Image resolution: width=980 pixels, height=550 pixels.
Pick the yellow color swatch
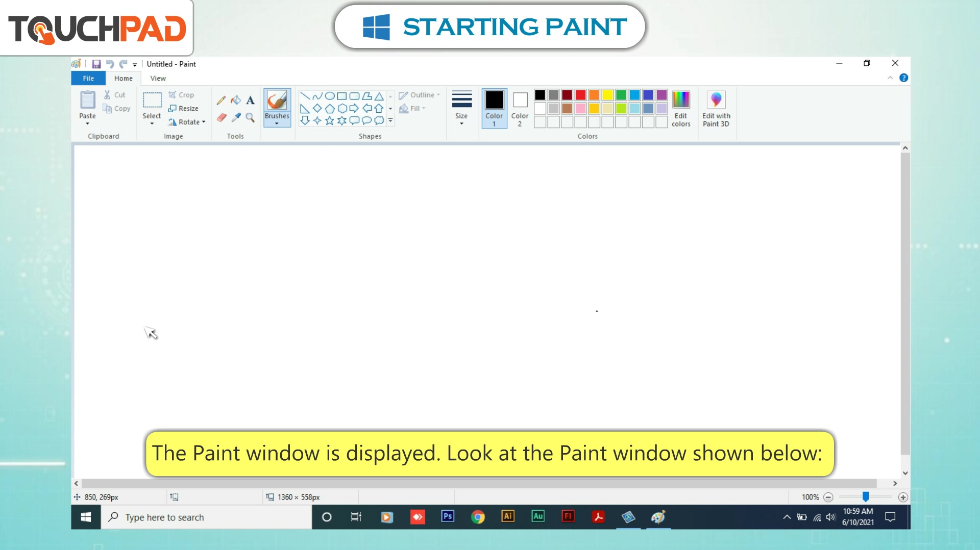[x=607, y=95]
